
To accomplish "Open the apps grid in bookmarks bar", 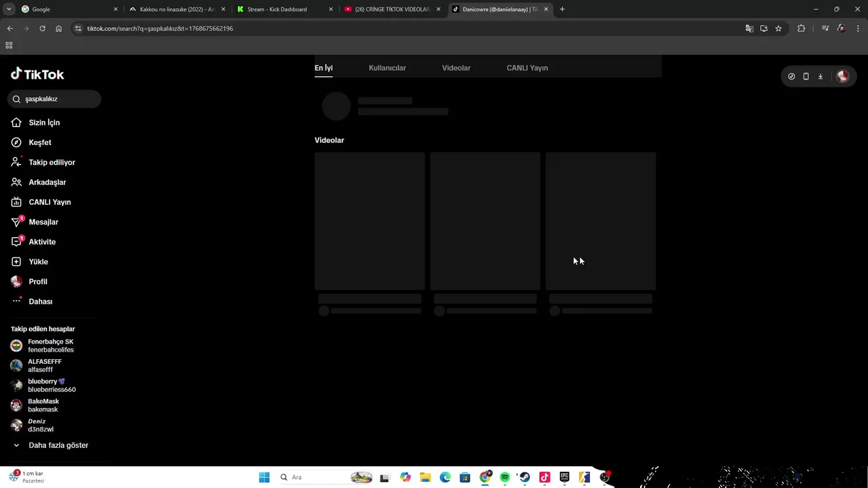I will [x=9, y=45].
